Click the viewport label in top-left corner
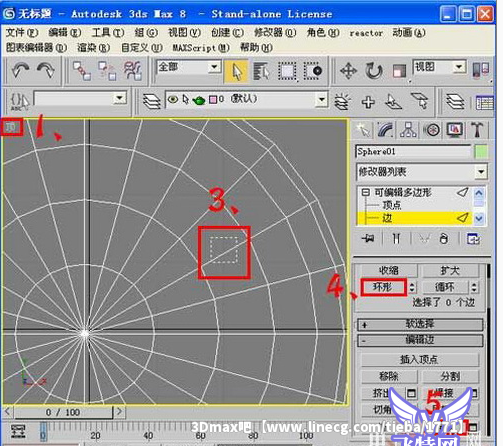This screenshot has height=446, width=503. point(11,127)
